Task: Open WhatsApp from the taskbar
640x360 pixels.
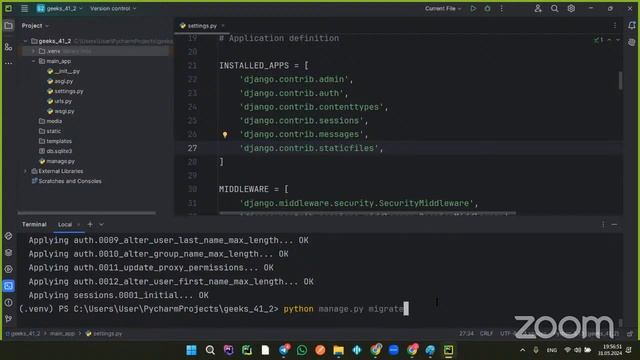Action: (x=302, y=350)
